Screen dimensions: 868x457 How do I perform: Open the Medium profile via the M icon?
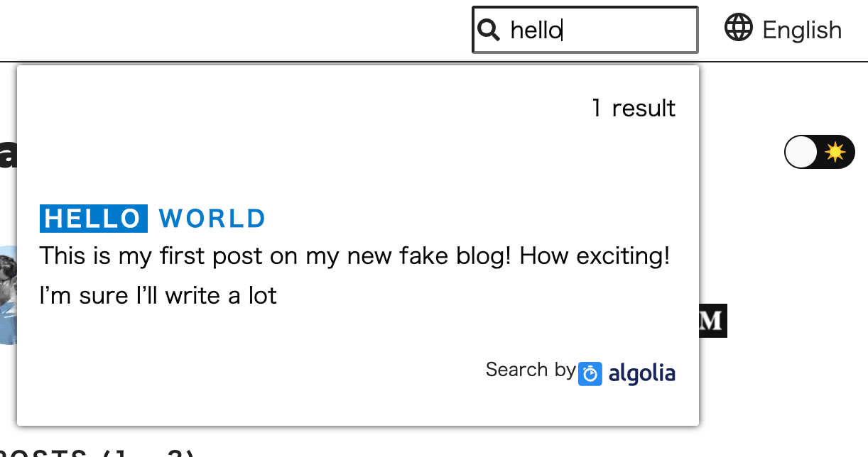(712, 321)
